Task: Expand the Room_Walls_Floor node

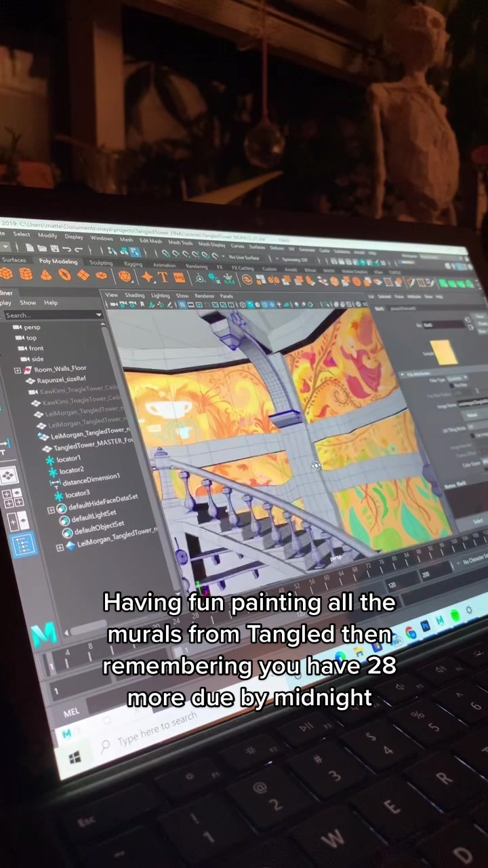Action: [17, 370]
